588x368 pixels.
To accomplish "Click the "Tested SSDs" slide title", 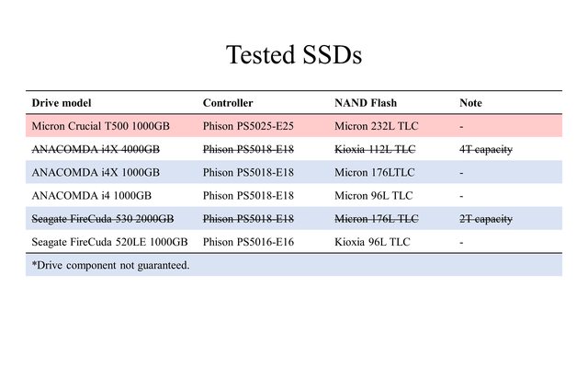I will 294,54.
